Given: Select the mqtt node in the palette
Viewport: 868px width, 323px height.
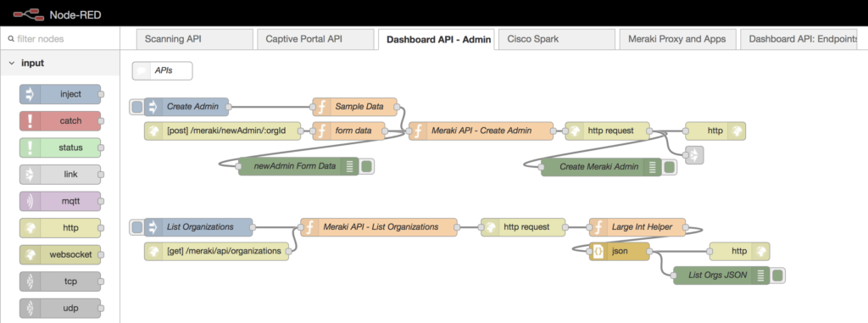Looking at the screenshot, I should pyautogui.click(x=60, y=201).
